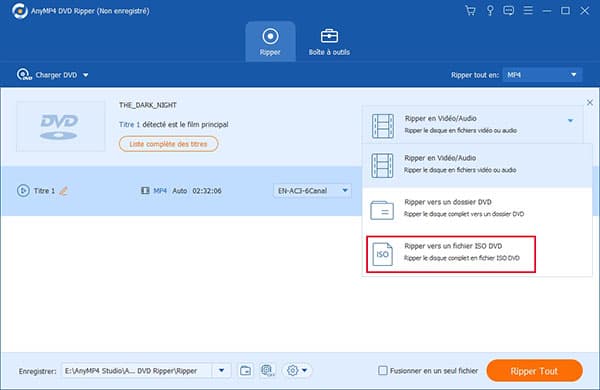The image size is (600, 390).
Task: Open the shopping cart purchase icon
Action: point(470,11)
